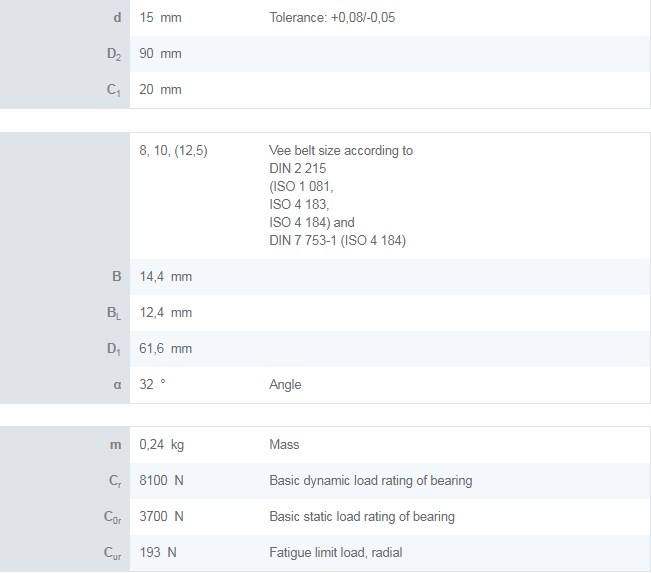The width and height of the screenshot is (651, 573).
Task: Click the text '(ISO 1 081,'
Action: tap(301, 186)
